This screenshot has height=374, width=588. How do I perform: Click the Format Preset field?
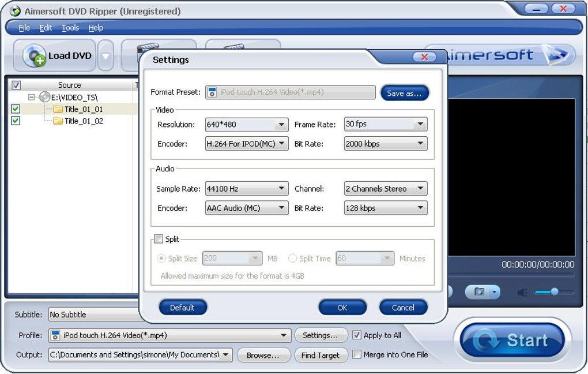(x=290, y=92)
